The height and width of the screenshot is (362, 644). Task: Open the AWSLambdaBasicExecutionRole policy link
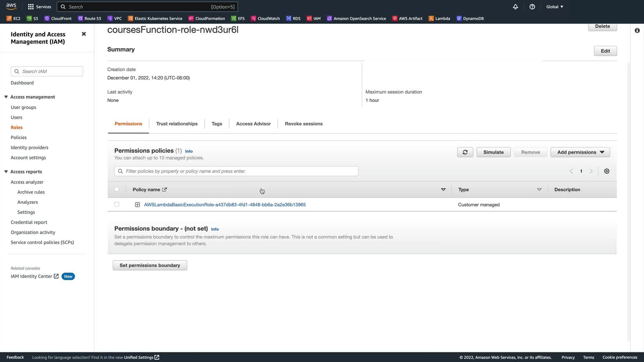coord(225,205)
